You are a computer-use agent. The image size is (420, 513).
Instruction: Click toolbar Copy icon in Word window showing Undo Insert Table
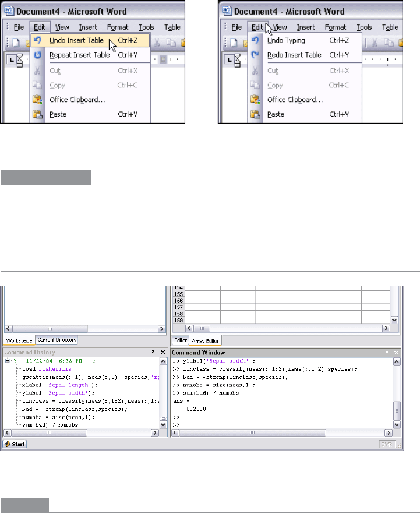[171, 43]
